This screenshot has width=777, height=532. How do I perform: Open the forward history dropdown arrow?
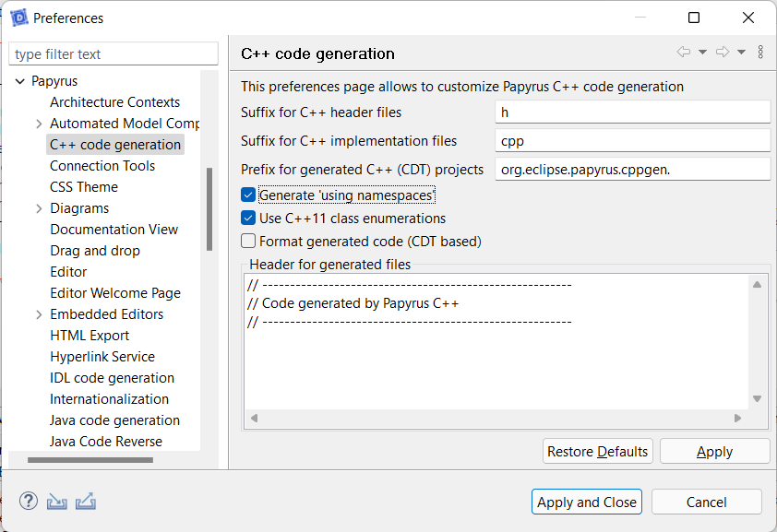[x=741, y=52]
